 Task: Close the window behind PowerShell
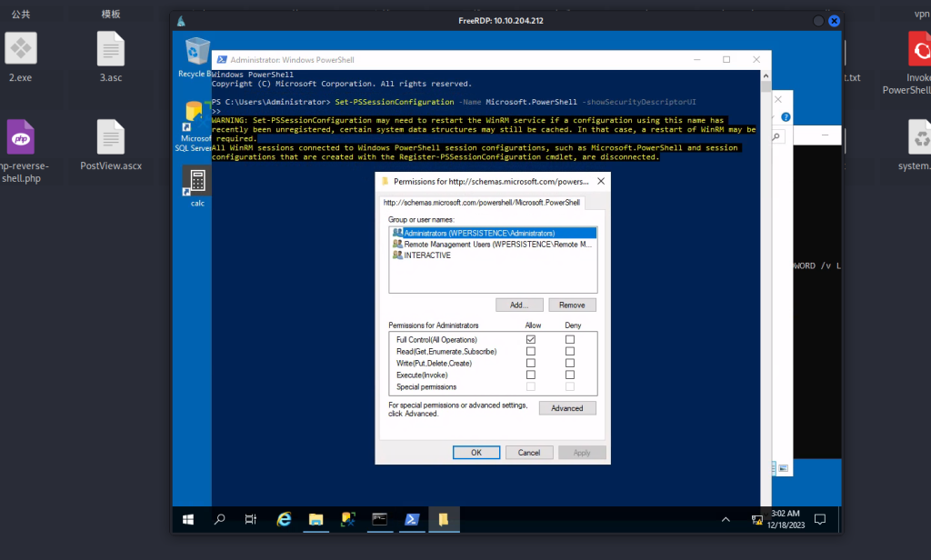[778, 99]
